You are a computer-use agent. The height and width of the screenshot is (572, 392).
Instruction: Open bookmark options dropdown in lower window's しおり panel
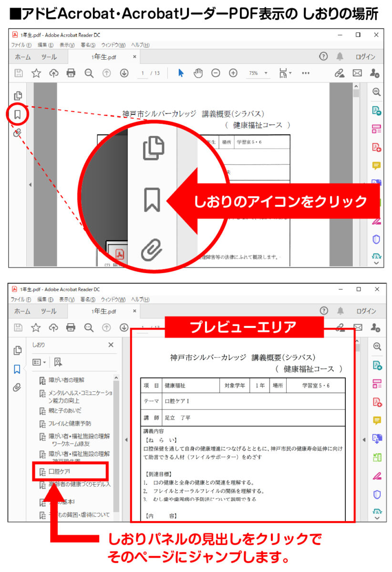[39, 362]
